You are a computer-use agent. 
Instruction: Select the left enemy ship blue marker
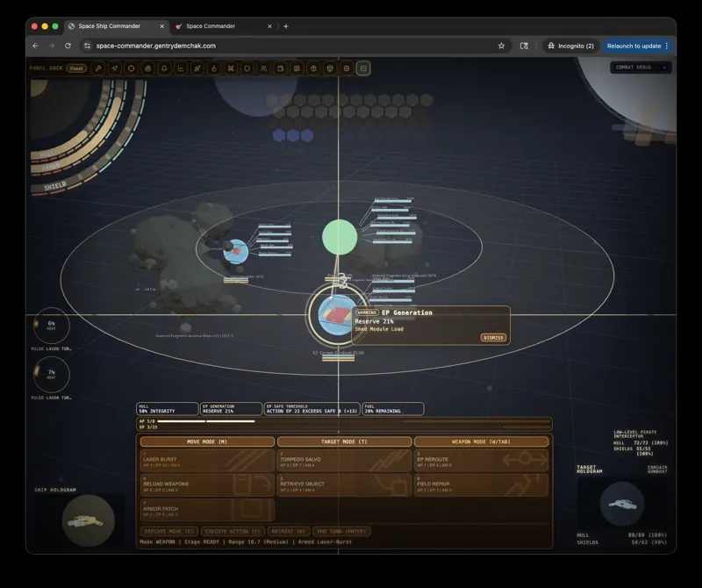click(236, 252)
